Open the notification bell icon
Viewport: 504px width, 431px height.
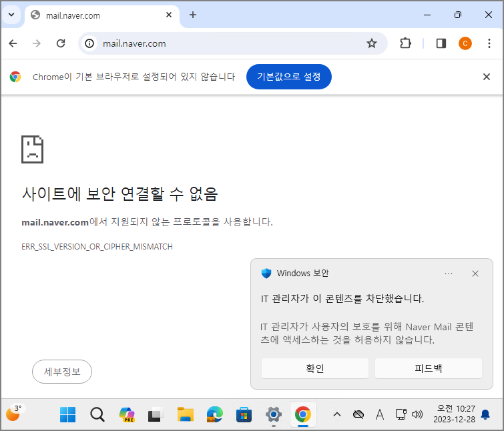(485, 414)
